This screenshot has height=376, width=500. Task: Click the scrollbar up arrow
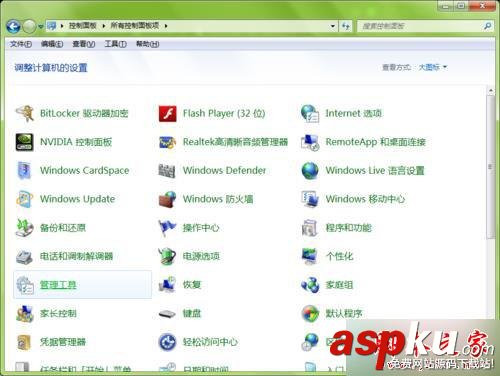pos(490,90)
